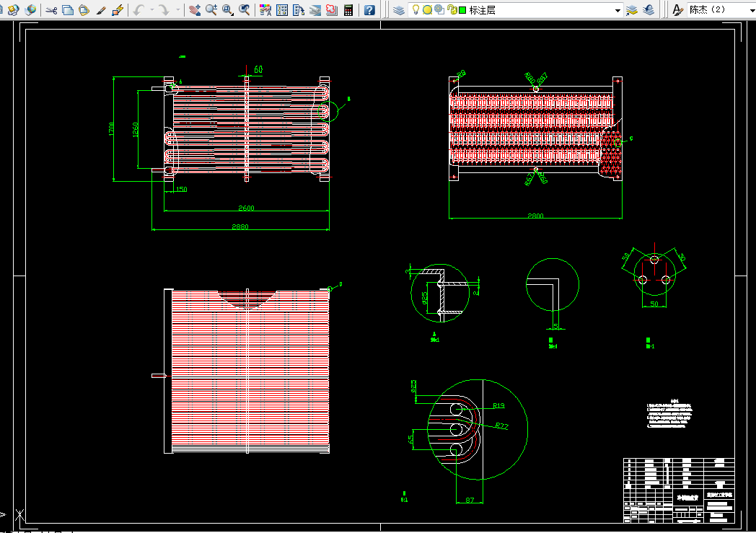Expand the 标注层 layer dropdown
The image size is (756, 533).
[x=617, y=10]
